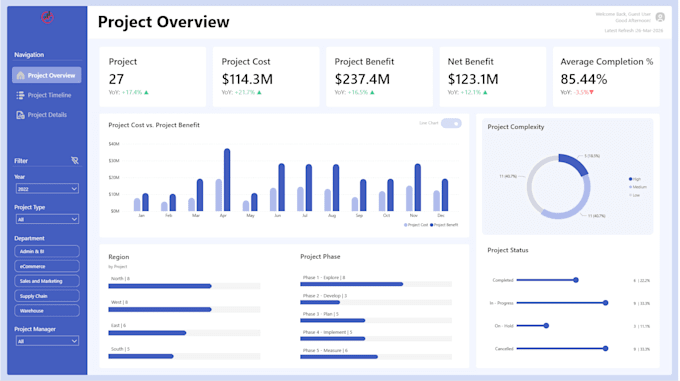Click the Medium legend entry in Project Complexity
The height and width of the screenshot is (381, 680).
(x=638, y=187)
